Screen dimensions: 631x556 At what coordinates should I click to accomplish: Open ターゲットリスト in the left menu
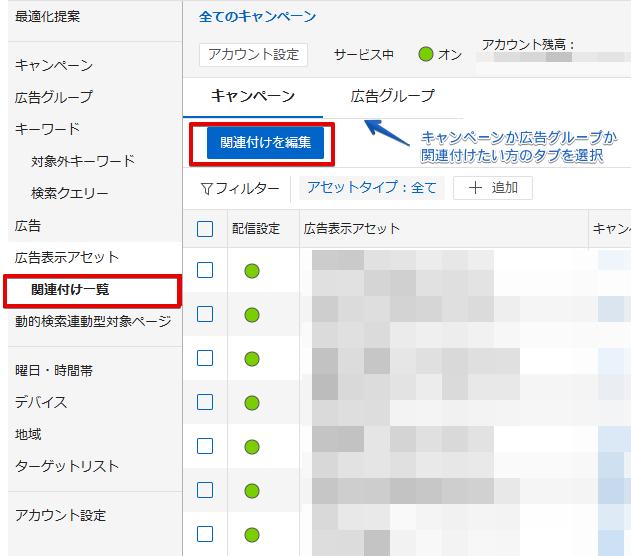(66, 466)
